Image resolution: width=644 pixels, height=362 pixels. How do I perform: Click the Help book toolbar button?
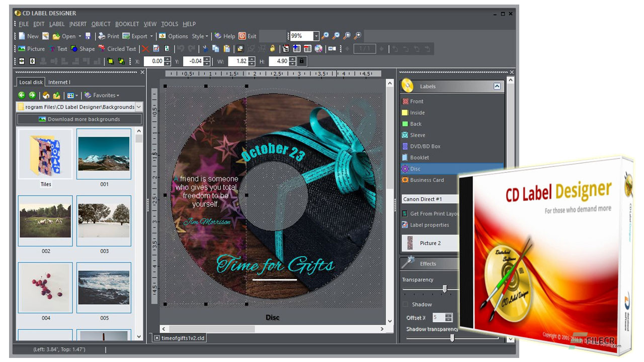click(225, 36)
